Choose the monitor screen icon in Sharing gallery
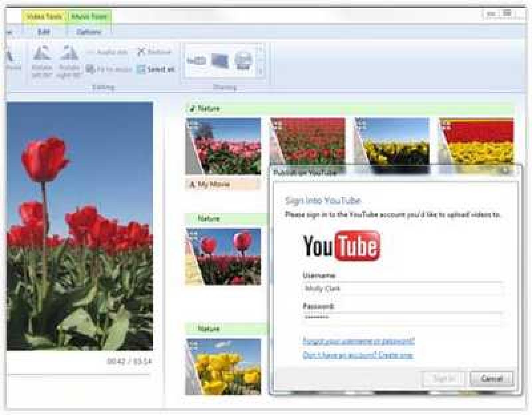This screenshot has width=532, height=415. pos(220,60)
